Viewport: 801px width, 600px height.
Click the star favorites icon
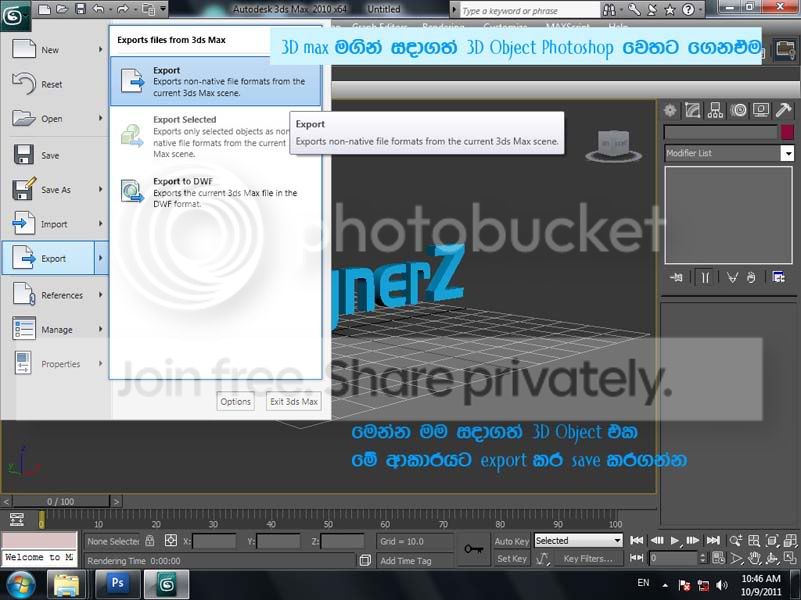(670, 10)
